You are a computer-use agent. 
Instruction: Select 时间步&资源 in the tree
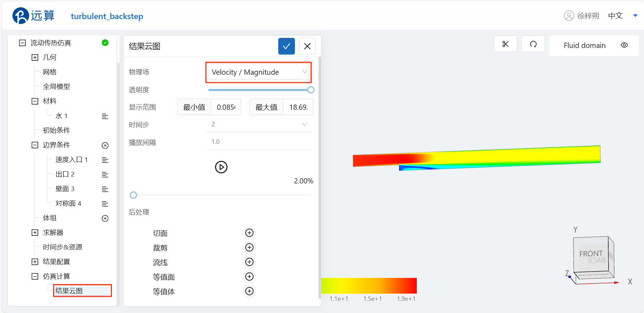(x=63, y=247)
